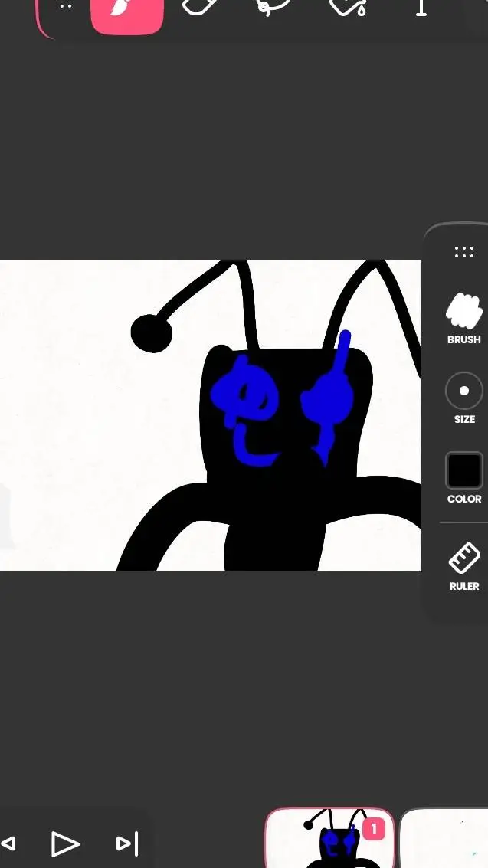Select the Text tool
This screenshot has width=488, height=868.
[421, 8]
